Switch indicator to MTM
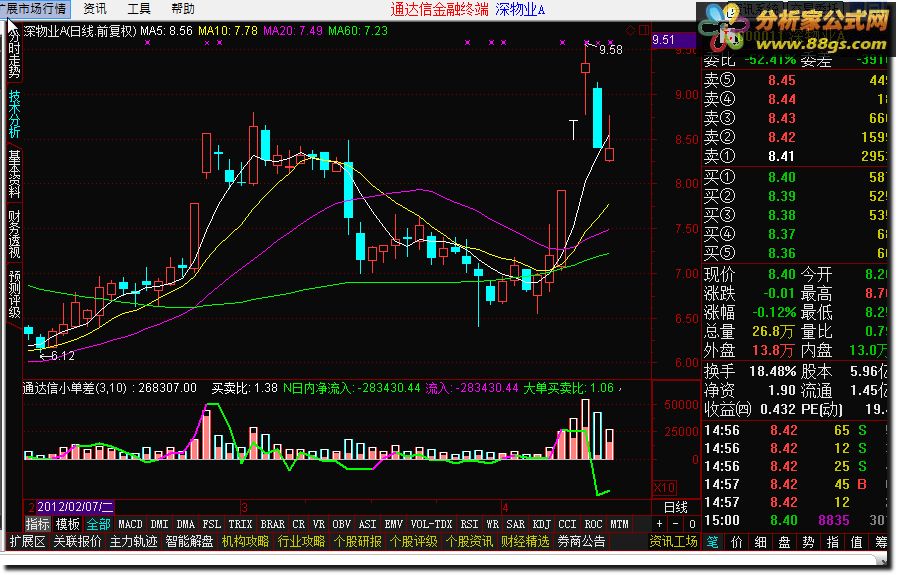Image resolution: width=898 pixels, height=575 pixels. pos(620,524)
